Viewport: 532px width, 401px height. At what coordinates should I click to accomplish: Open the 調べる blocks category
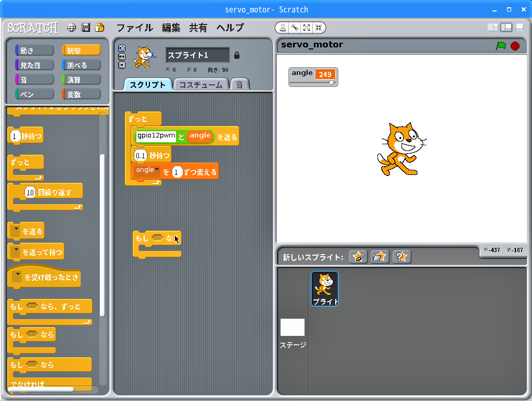tap(81, 65)
